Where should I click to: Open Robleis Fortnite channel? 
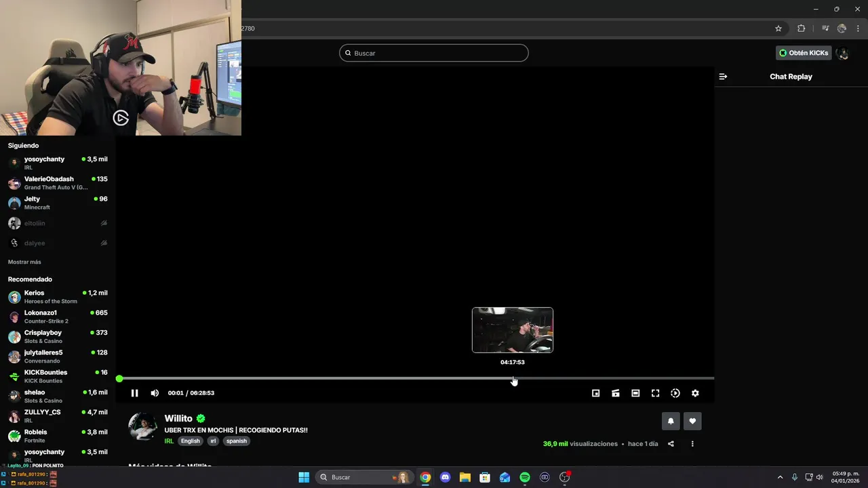(58, 436)
